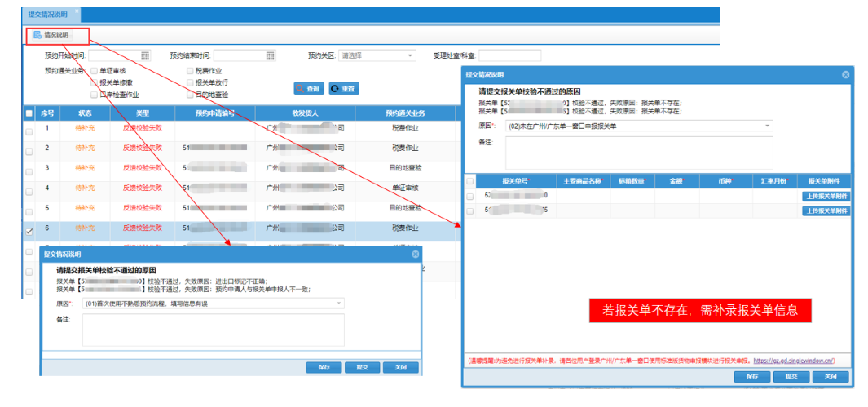Close the dialog containing reason (01)

click(415, 254)
